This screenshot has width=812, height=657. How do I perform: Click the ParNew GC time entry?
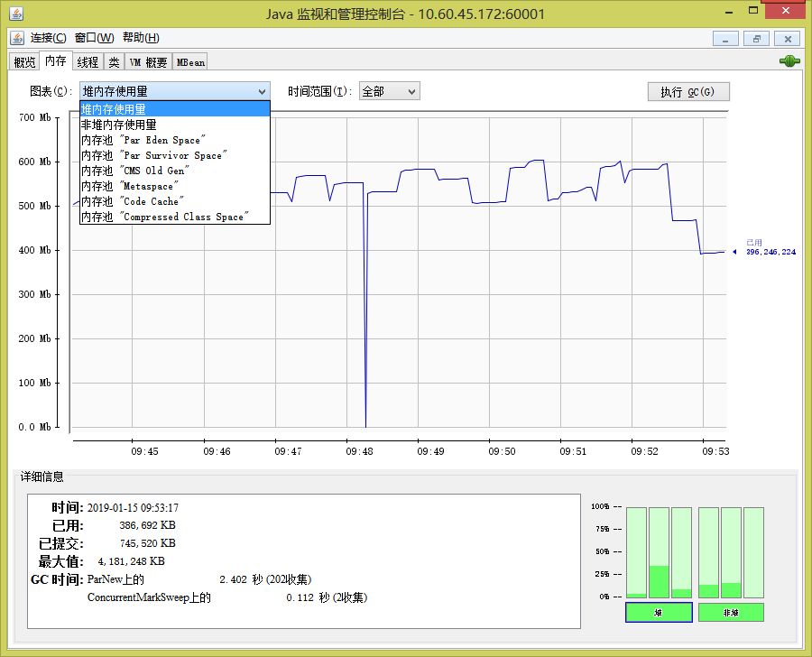click(199, 579)
